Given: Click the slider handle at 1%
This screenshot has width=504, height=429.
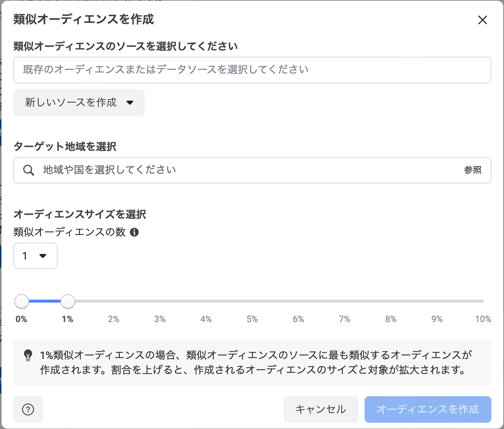Looking at the screenshot, I should pyautogui.click(x=68, y=301).
